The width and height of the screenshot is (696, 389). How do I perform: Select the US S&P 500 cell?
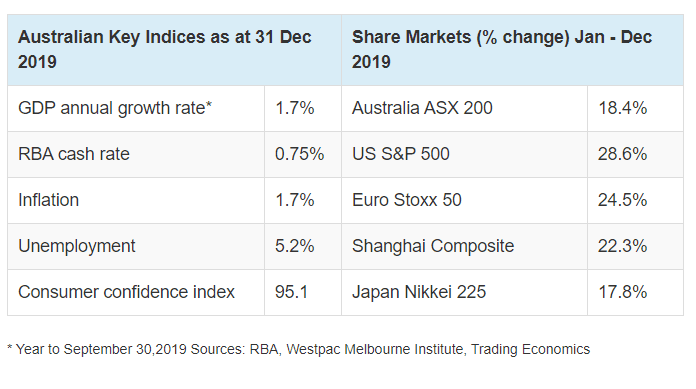click(464, 155)
